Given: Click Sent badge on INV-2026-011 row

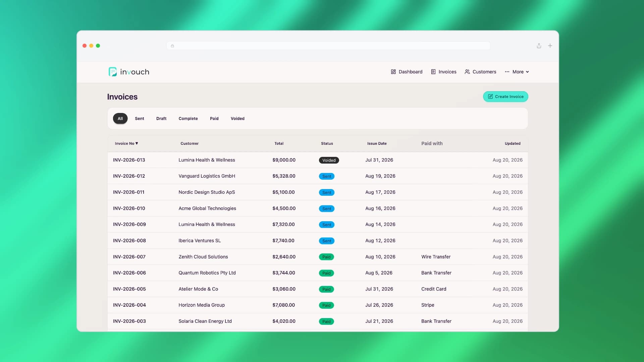Looking at the screenshot, I should tap(326, 192).
